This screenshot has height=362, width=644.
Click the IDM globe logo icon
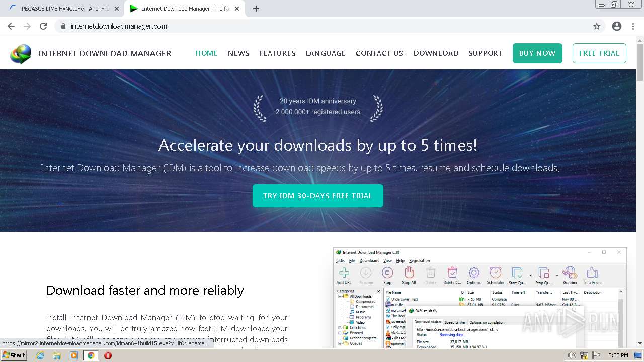coord(21,54)
